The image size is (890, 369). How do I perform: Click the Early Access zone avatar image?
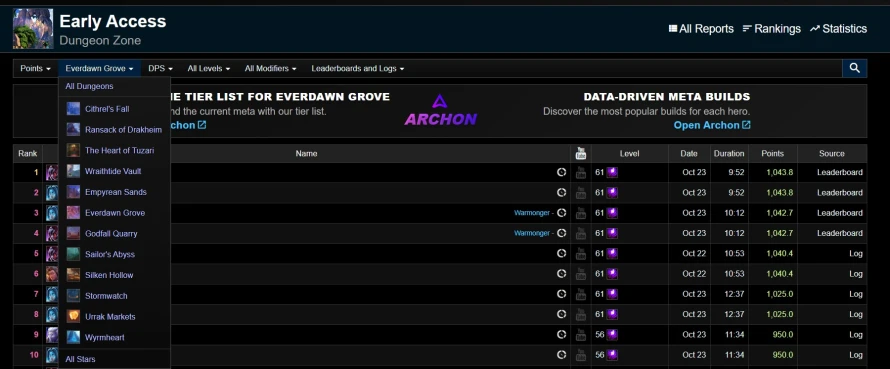33,28
